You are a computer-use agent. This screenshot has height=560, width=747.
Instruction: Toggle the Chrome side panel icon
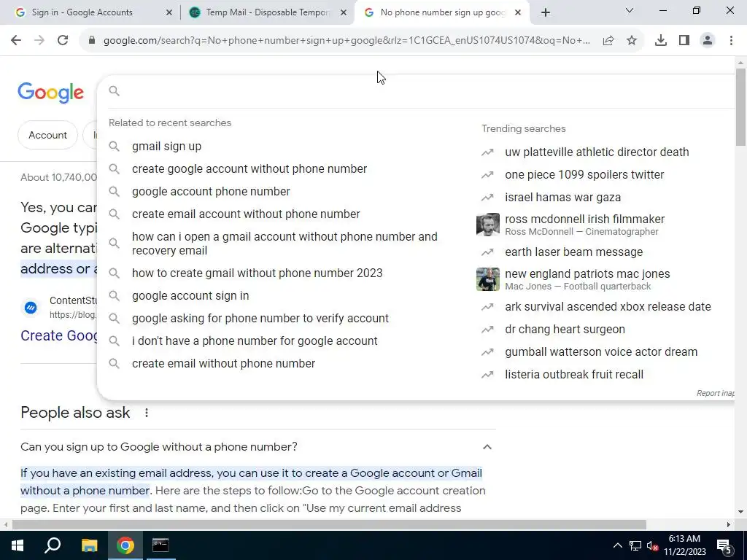[x=684, y=41]
